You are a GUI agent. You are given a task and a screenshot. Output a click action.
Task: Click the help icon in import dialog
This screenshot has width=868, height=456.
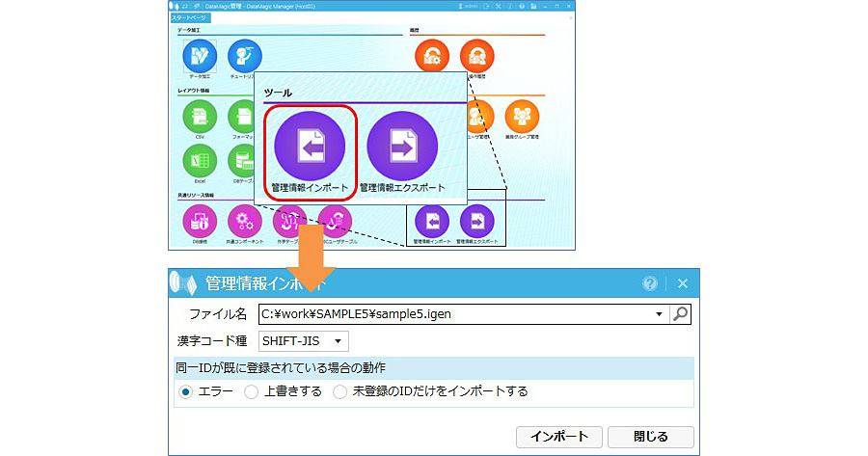pyautogui.click(x=650, y=283)
